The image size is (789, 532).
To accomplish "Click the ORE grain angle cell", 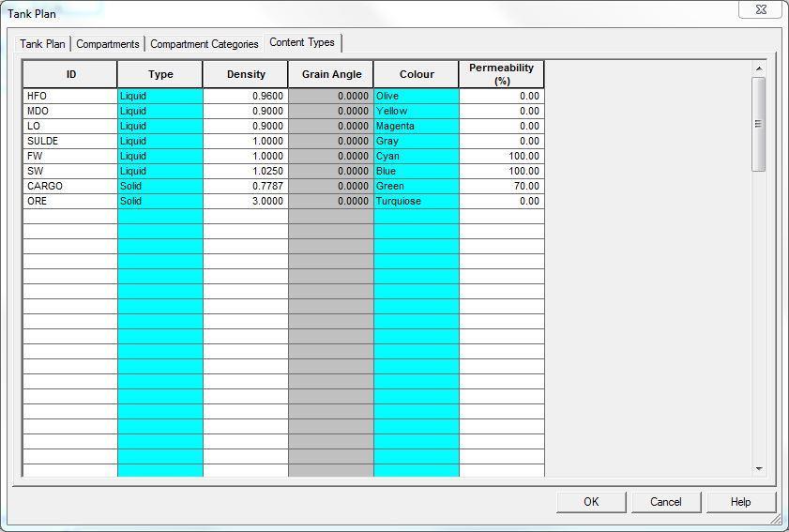I will [331, 202].
